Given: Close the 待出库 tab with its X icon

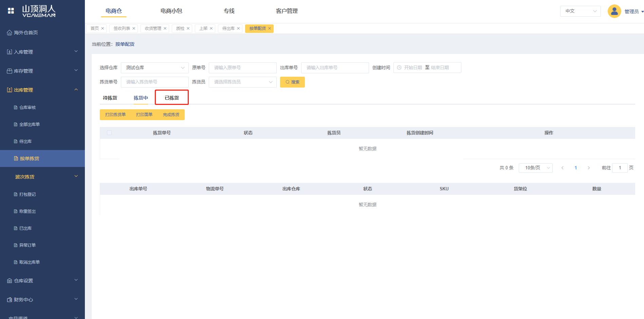Looking at the screenshot, I should (238, 29).
